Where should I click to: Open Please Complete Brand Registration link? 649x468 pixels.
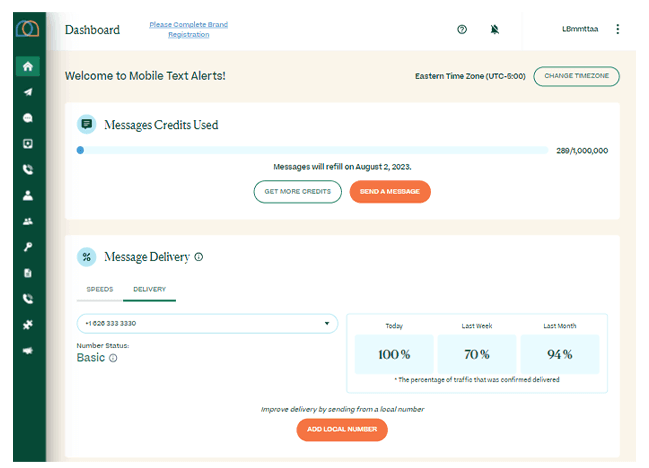pos(188,29)
